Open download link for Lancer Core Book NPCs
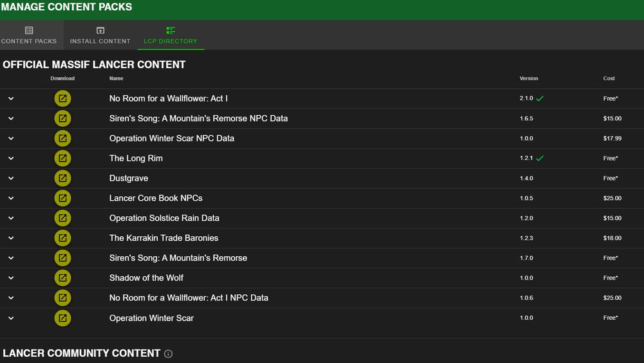Image resolution: width=644 pixels, height=363 pixels. [62, 198]
